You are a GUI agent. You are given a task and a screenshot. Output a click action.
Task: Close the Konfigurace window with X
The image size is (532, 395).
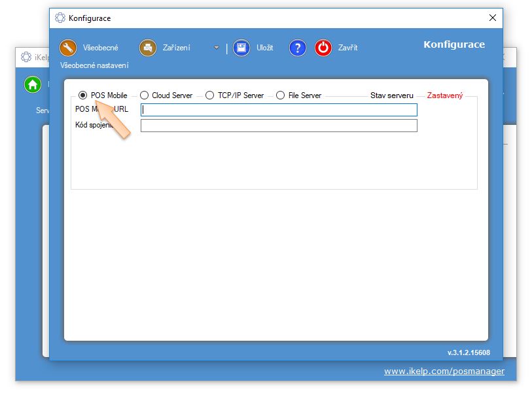(493, 18)
